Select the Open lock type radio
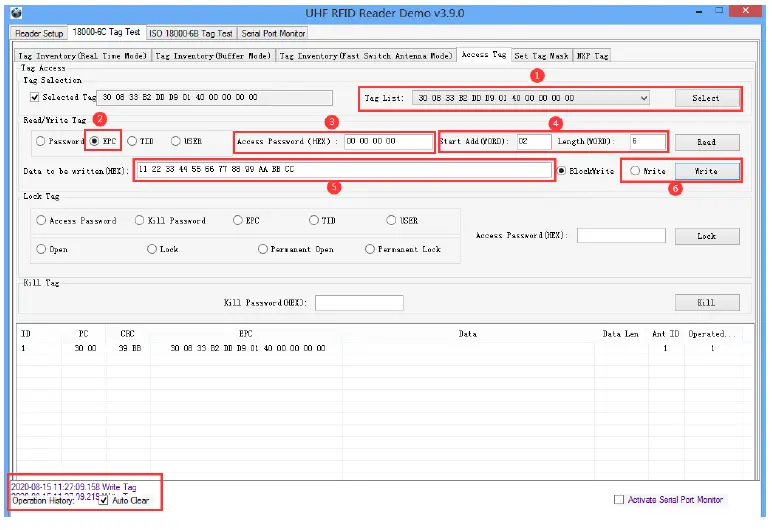Viewport: 772px width, 530px height. [41, 249]
